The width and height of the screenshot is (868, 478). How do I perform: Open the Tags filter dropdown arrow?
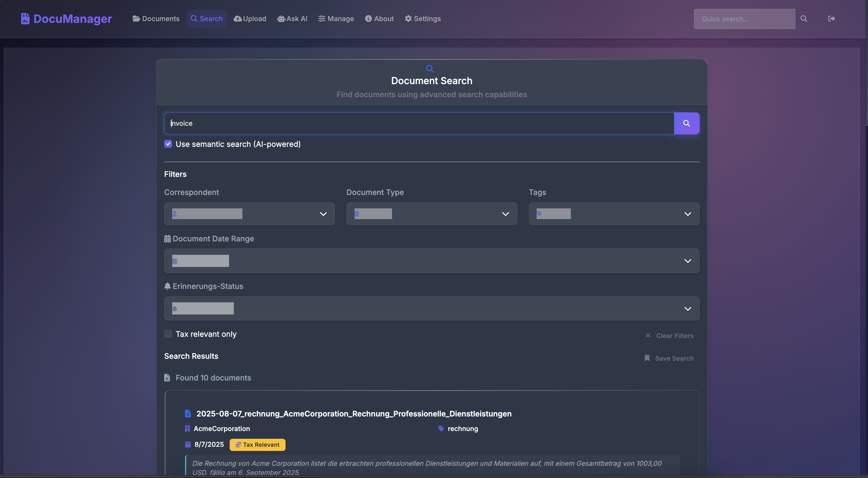[x=688, y=214]
